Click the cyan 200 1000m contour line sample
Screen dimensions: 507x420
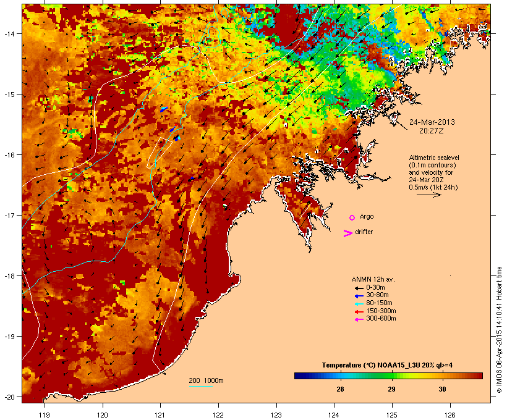(200, 386)
